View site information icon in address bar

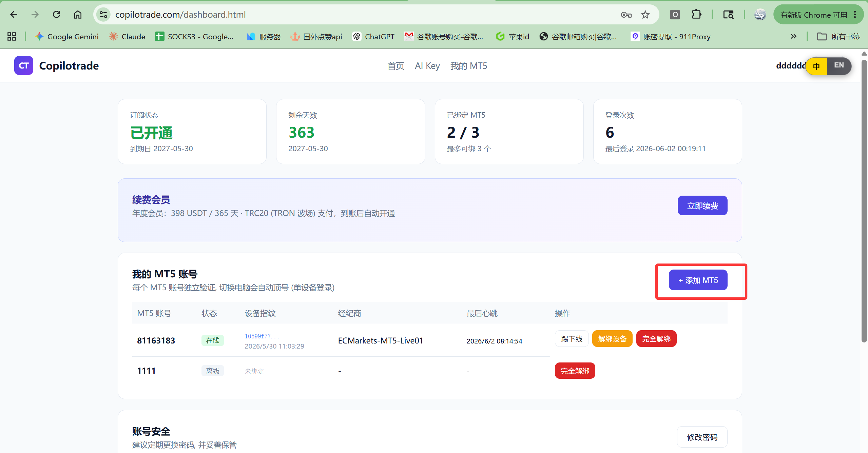103,15
